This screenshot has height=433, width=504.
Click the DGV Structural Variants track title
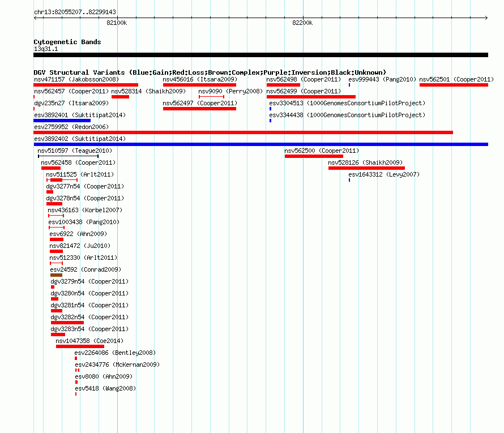210,72
